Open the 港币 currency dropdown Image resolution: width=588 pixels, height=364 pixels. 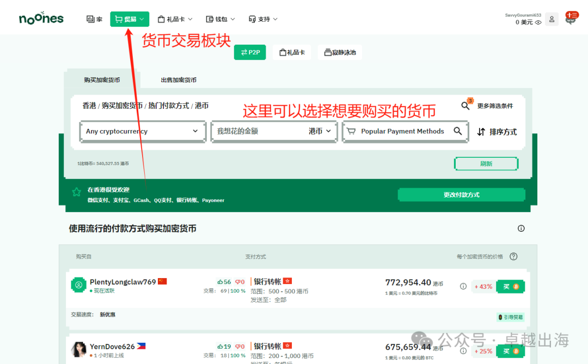coord(322,131)
